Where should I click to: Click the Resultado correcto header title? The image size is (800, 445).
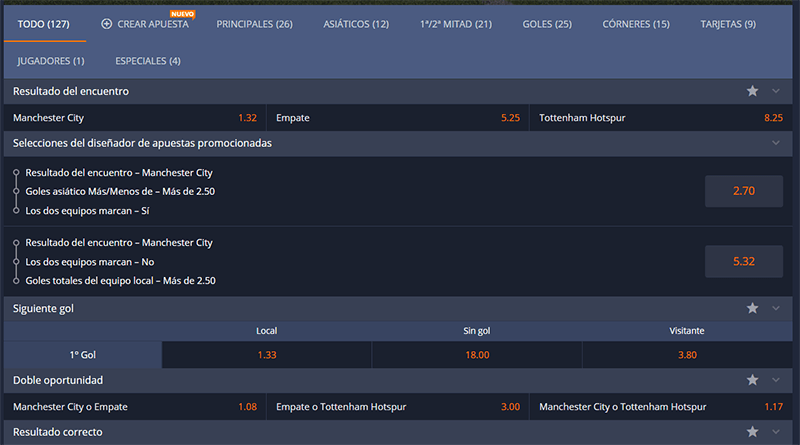coord(58,432)
